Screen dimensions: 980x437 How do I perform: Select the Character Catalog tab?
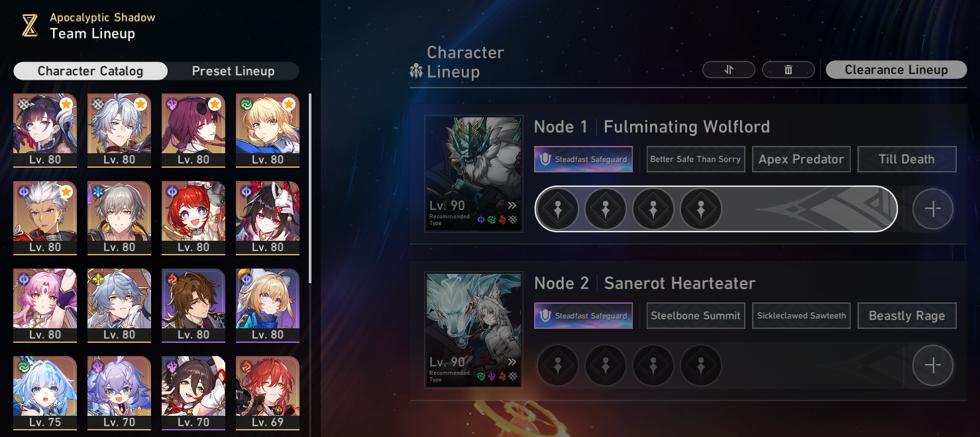(90, 71)
